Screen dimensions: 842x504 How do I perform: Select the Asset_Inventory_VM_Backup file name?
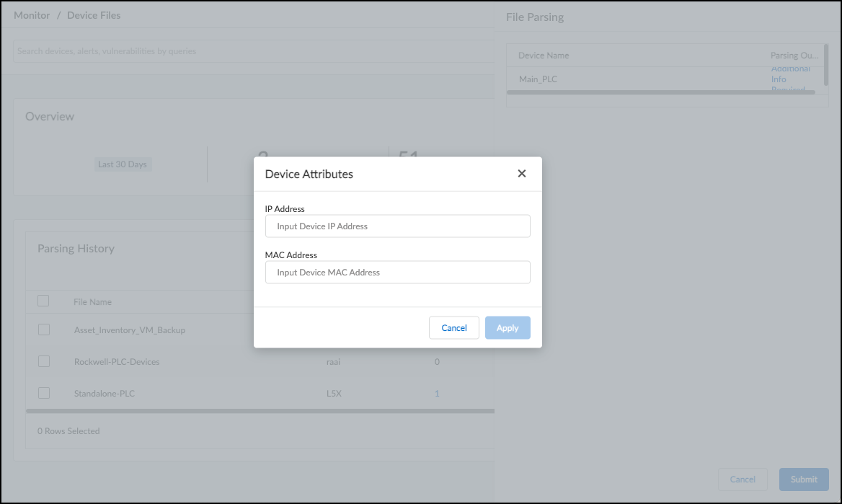(130, 330)
